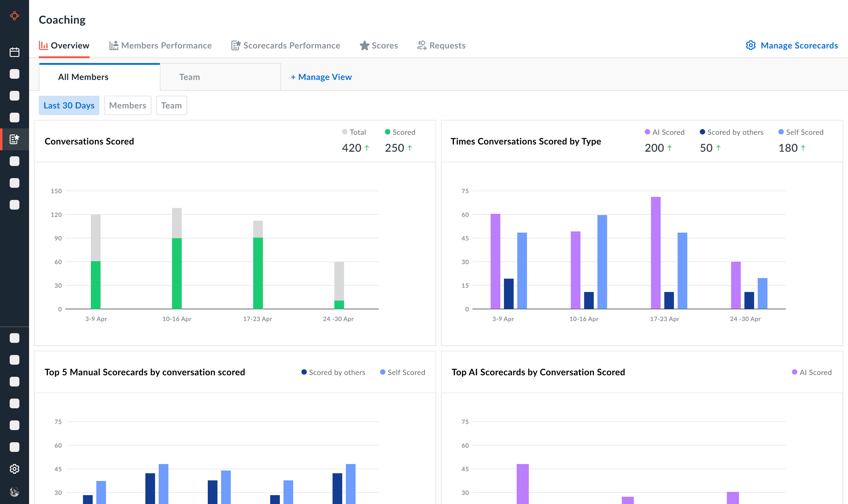
Task: Toggle AI Scored legend in Times Conversations chart
Action: [664, 132]
